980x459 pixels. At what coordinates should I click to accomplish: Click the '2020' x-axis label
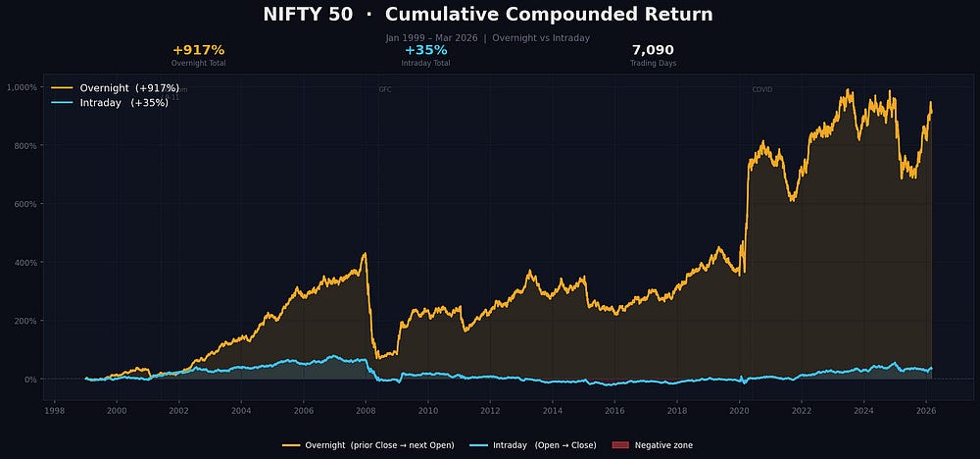tap(739, 411)
